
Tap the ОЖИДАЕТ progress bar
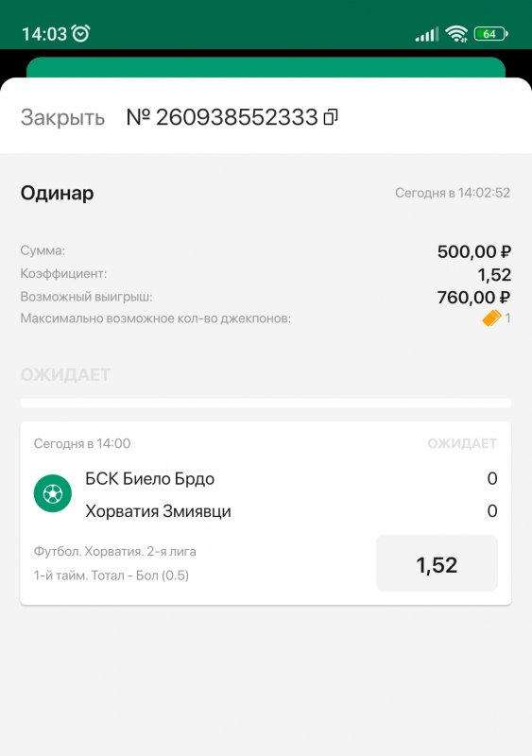[266, 404]
